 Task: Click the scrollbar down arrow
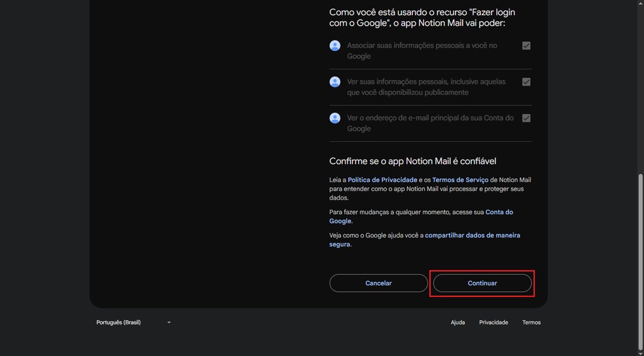click(640, 352)
